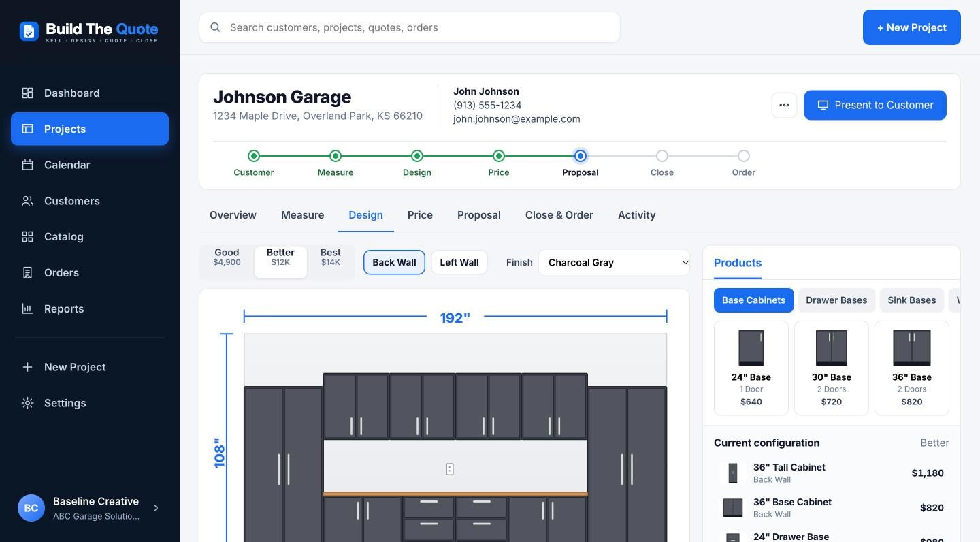980x542 pixels.
Task: Jump to the Order progress step
Action: (744, 163)
